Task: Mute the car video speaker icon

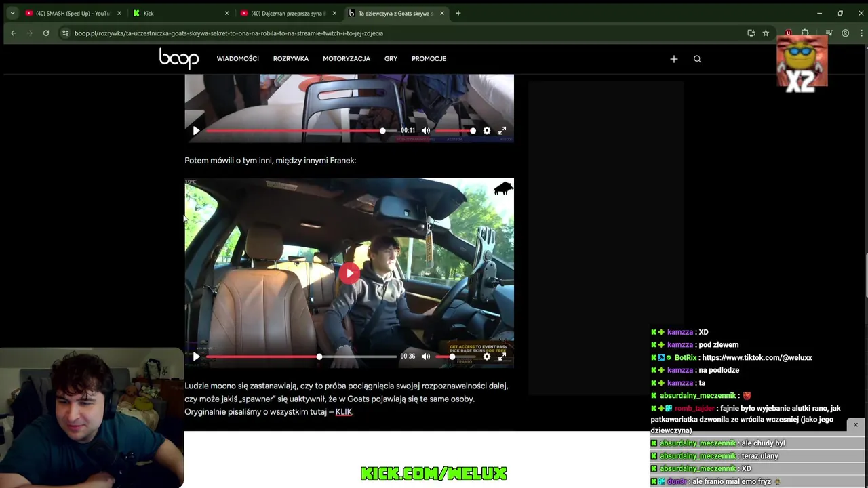Action: pos(426,357)
